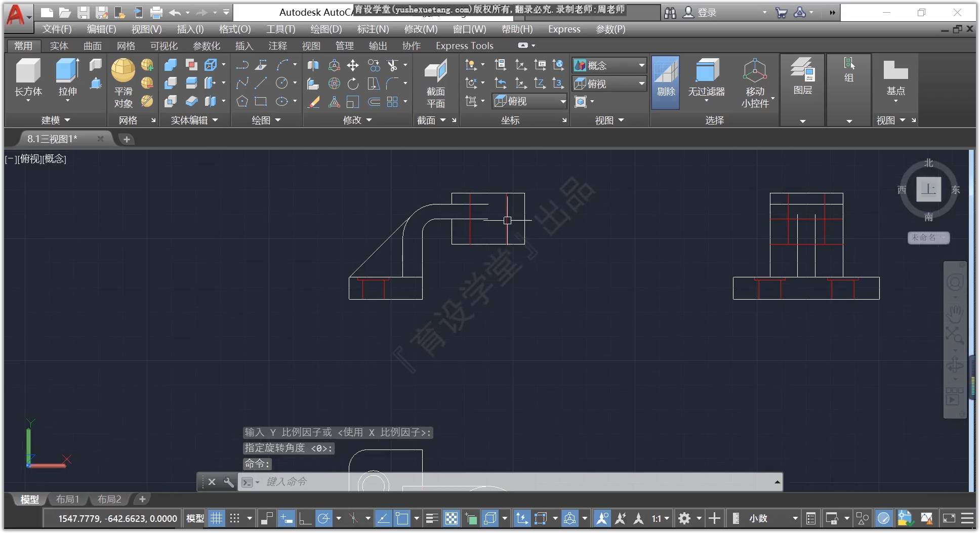Open the 修改(M) menu

pos(421,29)
